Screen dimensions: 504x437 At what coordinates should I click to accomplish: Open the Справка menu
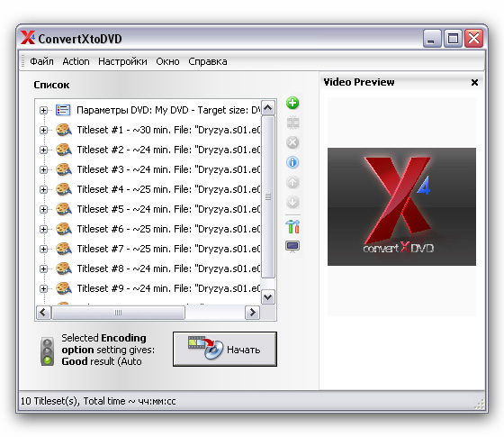pos(208,61)
